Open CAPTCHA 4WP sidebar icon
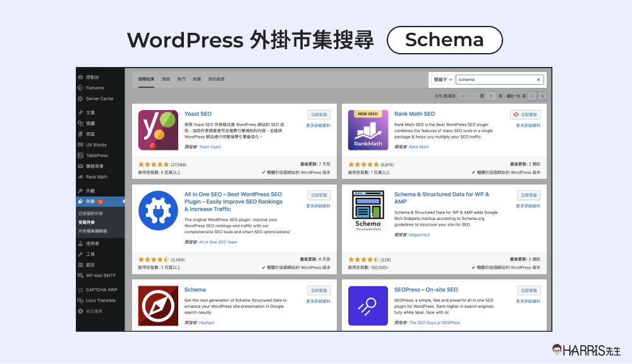Image resolution: width=632 pixels, height=364 pixels. point(81,290)
